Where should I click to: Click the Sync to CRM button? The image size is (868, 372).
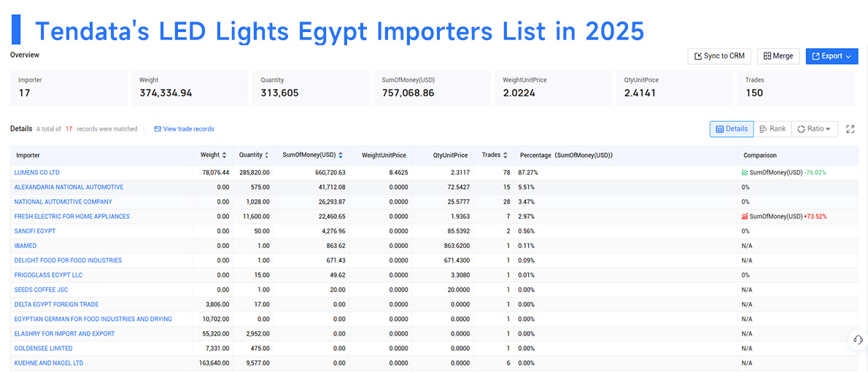(x=720, y=56)
